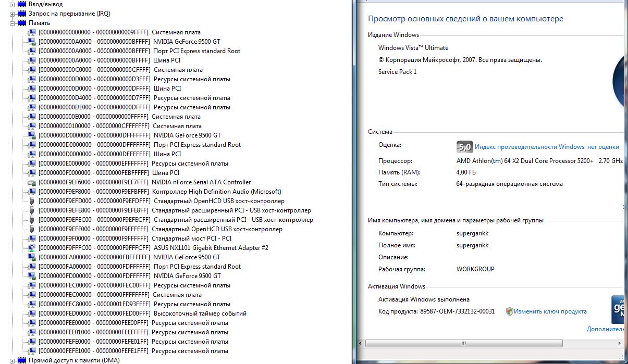Click the AMD Athlon 64 X2 processor value
Screen dimensions: 628x364
tap(539, 161)
